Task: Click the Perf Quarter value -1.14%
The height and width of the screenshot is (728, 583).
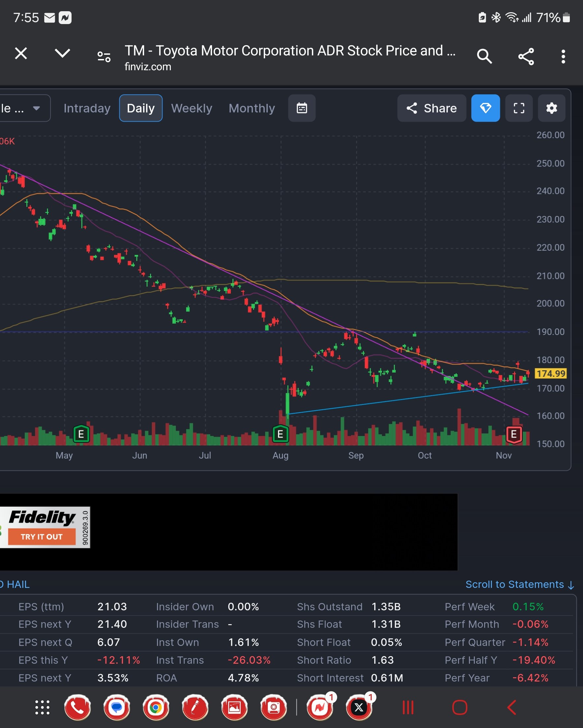Action: [x=530, y=642]
